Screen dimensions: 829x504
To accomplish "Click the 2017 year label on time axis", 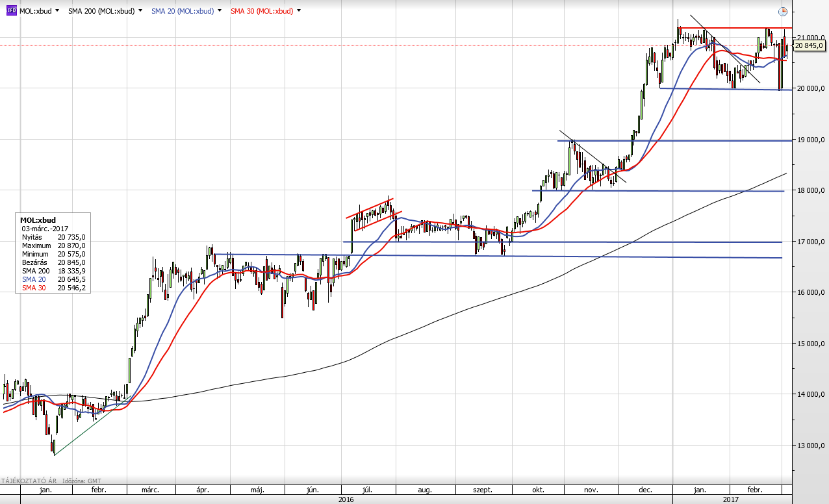I will [x=731, y=499].
